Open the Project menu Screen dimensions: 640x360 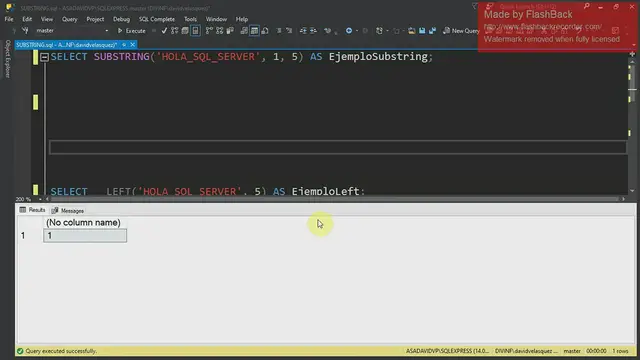coord(95,19)
